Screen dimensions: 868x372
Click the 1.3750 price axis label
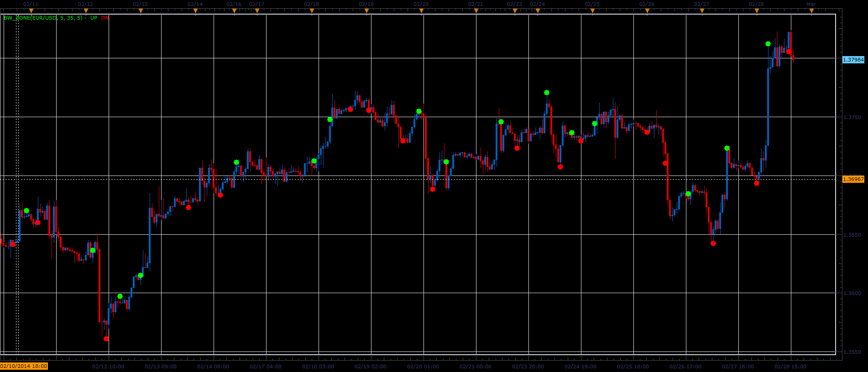click(x=852, y=117)
